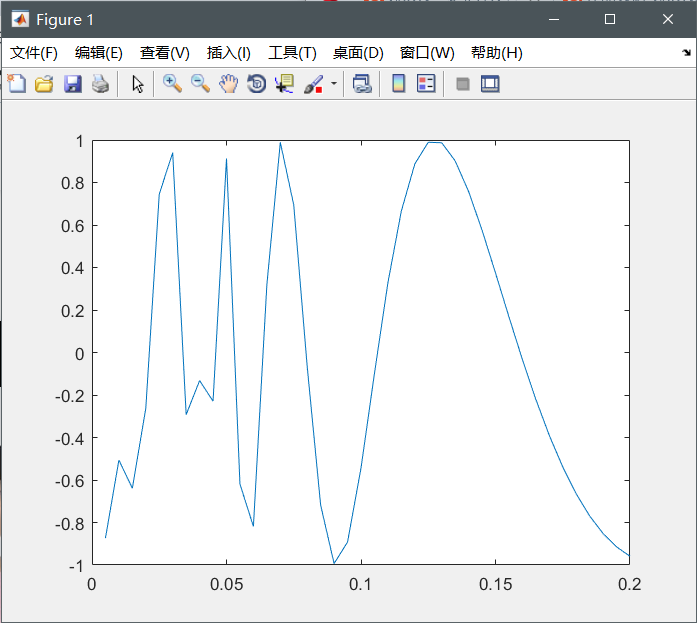Open the 查看(V) menu
Viewport: 697px width, 623px height.
pyautogui.click(x=164, y=53)
